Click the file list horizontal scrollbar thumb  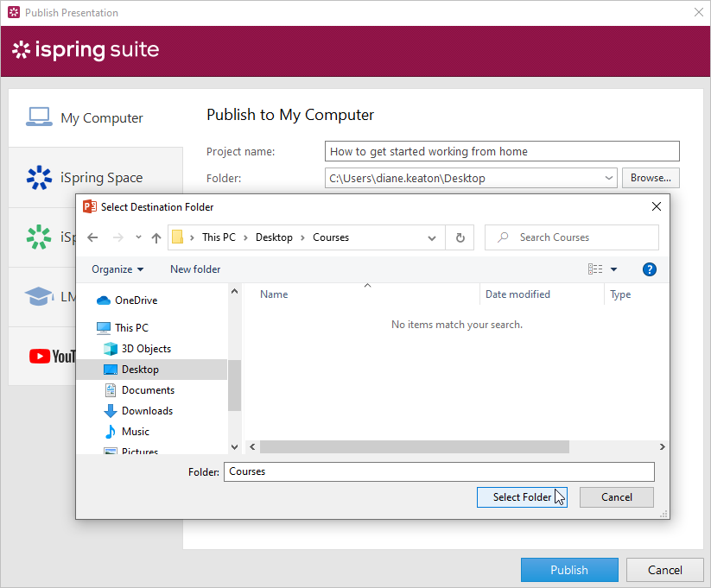click(x=415, y=447)
